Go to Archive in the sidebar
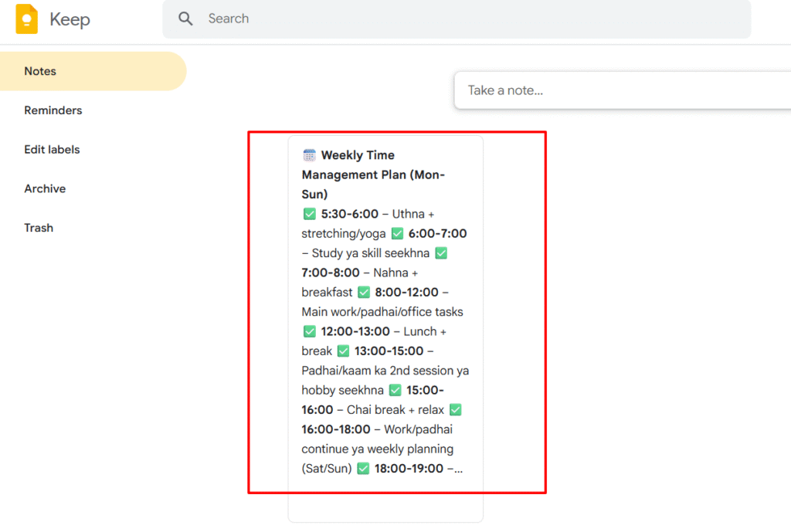This screenshot has width=791, height=532. click(x=45, y=189)
